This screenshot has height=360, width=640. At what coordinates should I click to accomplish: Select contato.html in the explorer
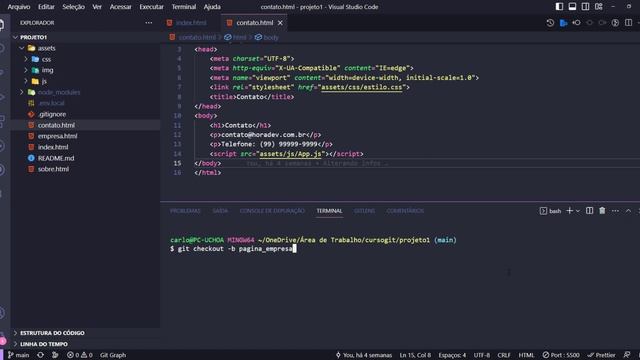pos(56,125)
